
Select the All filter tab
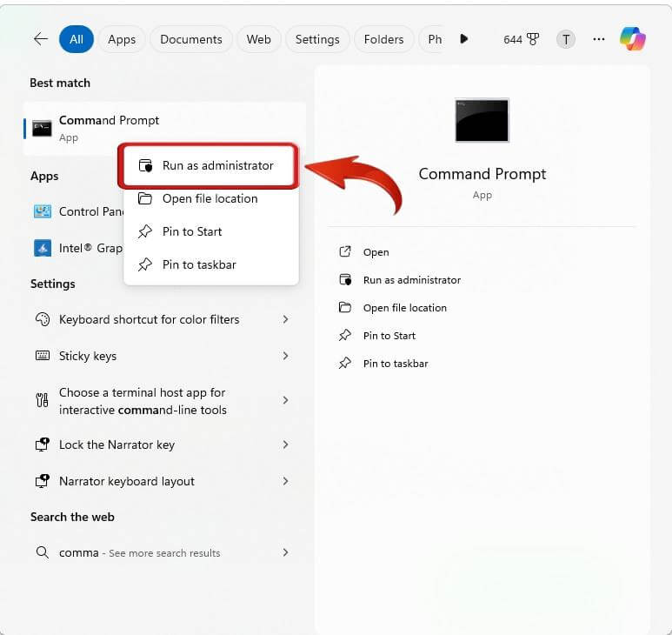pos(77,39)
